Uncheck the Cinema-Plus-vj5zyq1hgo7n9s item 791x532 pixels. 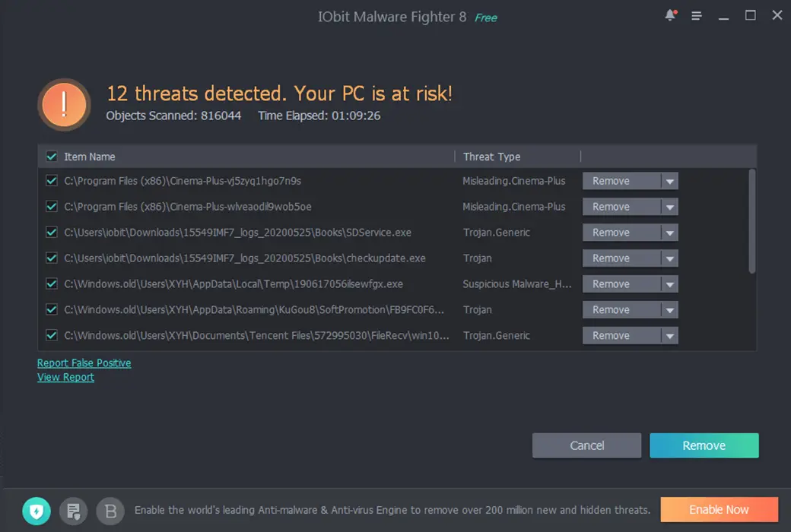tap(52, 181)
